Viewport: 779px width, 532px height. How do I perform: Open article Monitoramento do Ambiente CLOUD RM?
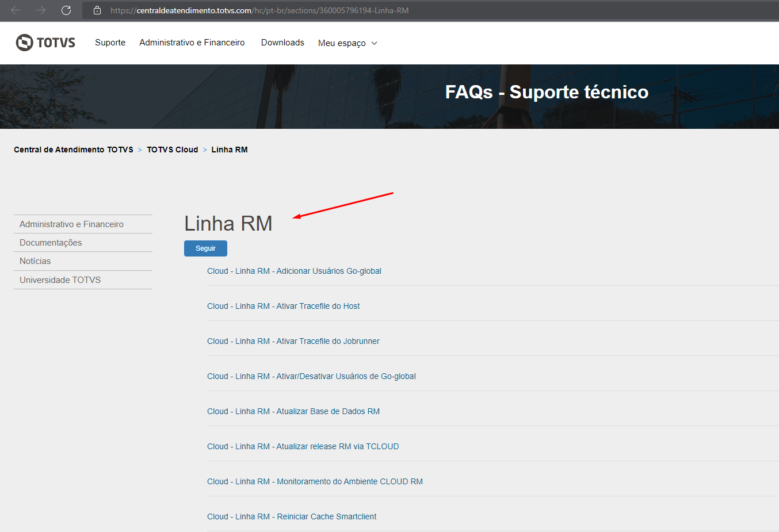click(x=315, y=481)
